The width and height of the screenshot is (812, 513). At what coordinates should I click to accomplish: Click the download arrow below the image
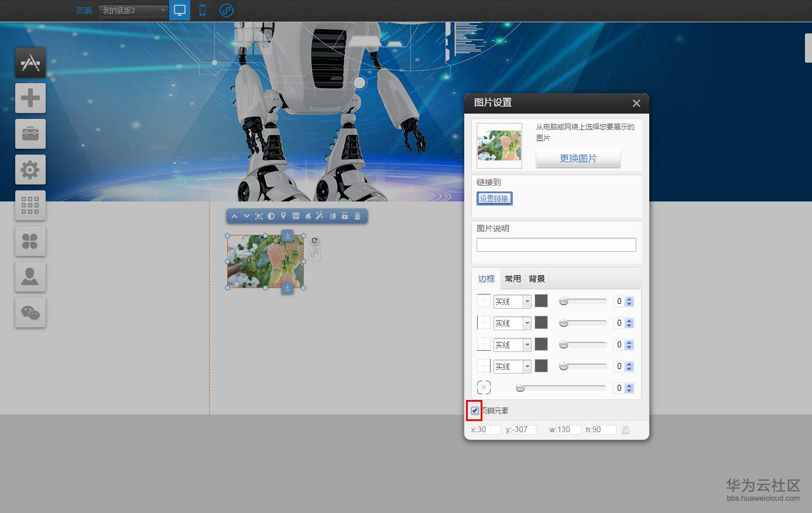coord(287,288)
